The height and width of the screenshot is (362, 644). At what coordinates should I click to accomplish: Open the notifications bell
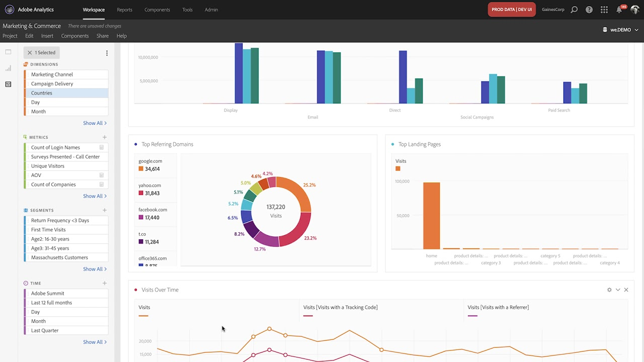click(x=619, y=10)
